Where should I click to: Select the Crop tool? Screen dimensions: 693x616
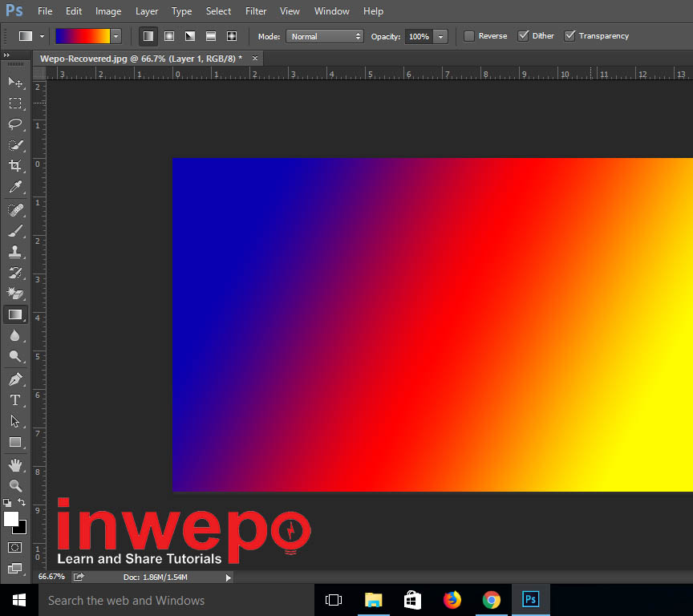click(x=15, y=166)
